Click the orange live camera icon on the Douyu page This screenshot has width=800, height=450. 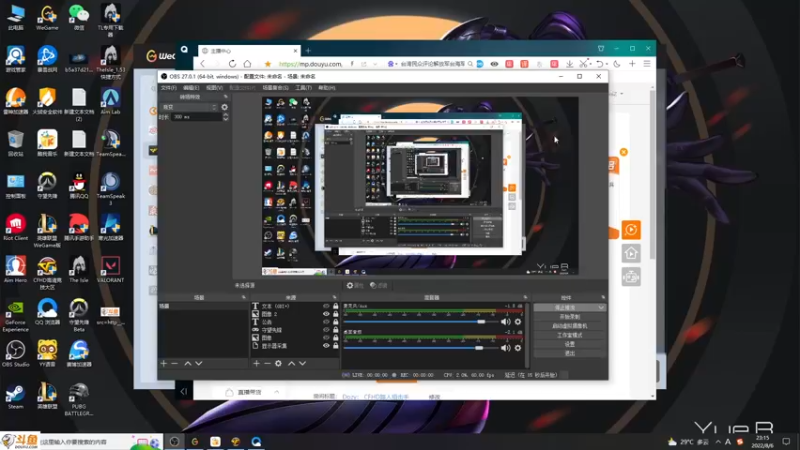click(631, 230)
